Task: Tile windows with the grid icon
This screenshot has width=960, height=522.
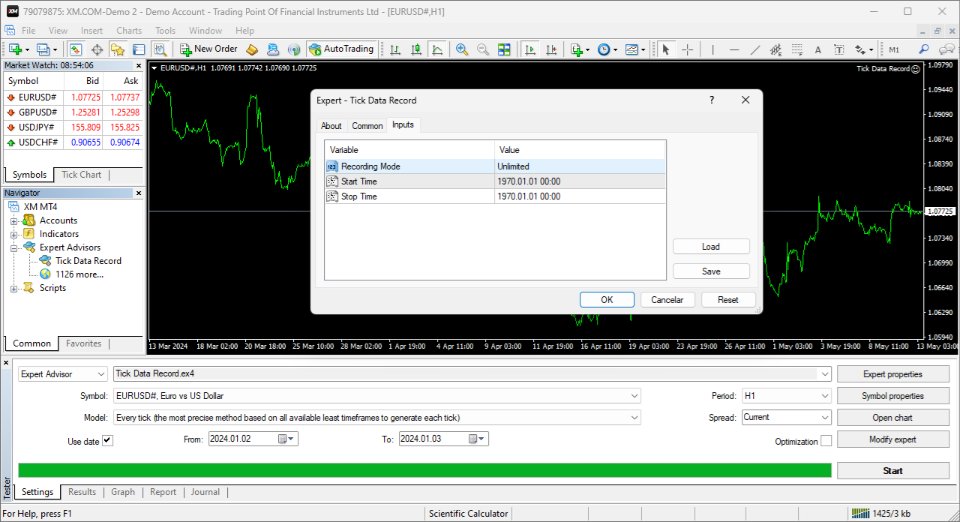Action: [504, 50]
